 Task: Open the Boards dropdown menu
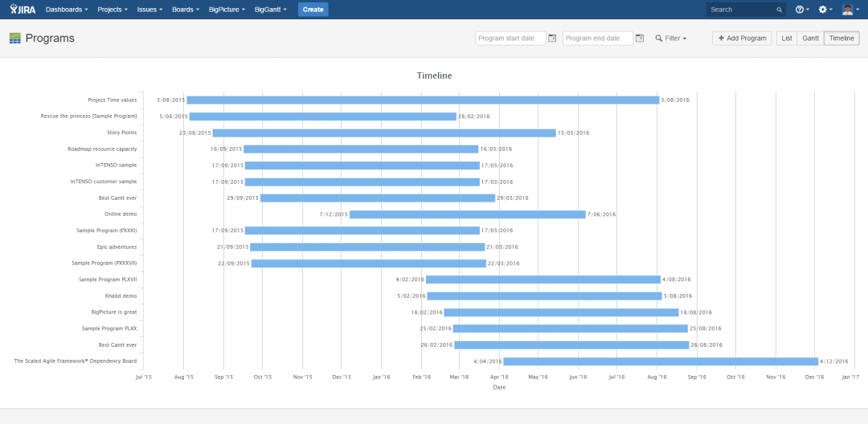[x=186, y=10]
